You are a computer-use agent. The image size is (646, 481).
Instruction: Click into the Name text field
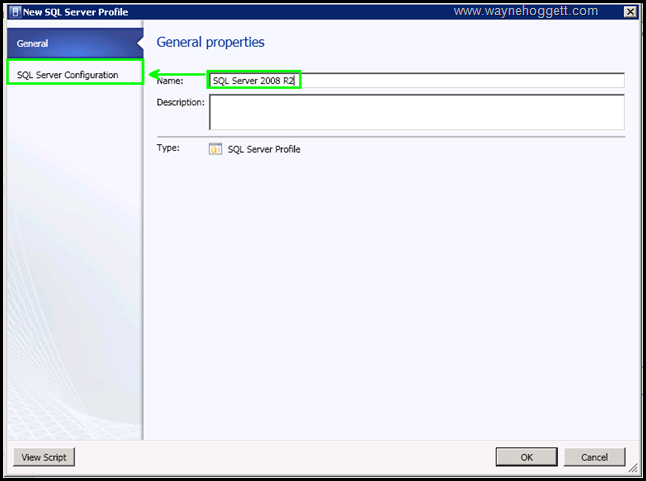[417, 80]
